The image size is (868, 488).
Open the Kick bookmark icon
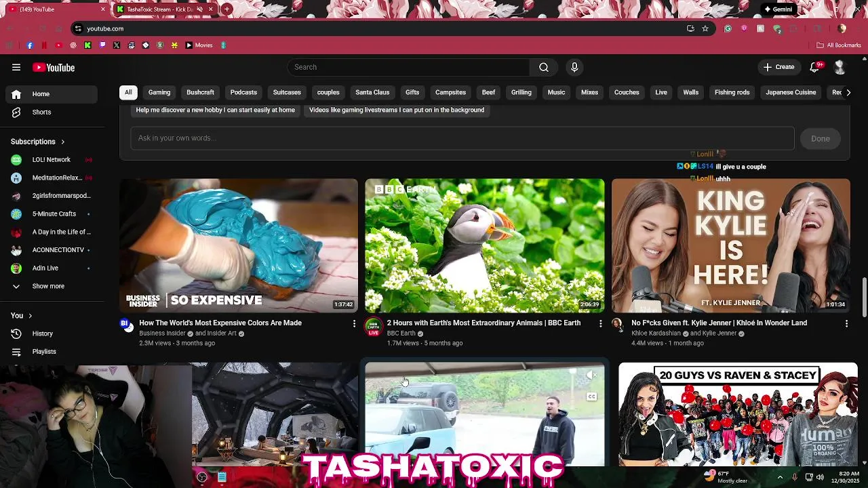click(x=87, y=45)
